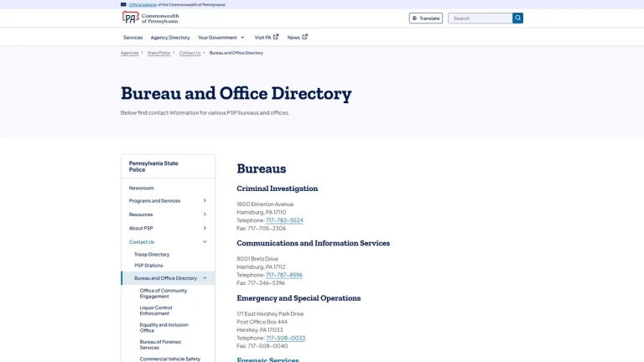Screen dimensions: 644x362
Task: Focus the Search input field
Action: point(480,18)
